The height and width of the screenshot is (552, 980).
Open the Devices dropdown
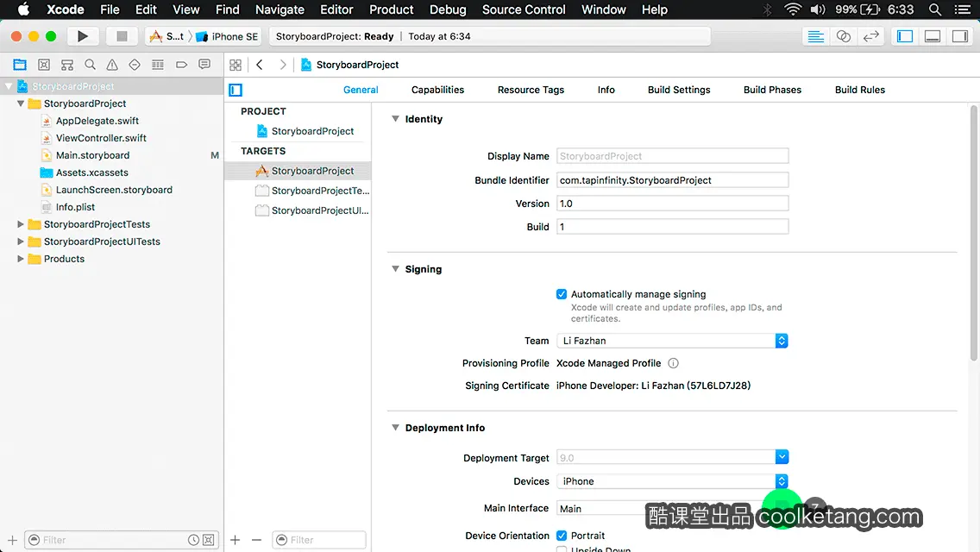(672, 480)
